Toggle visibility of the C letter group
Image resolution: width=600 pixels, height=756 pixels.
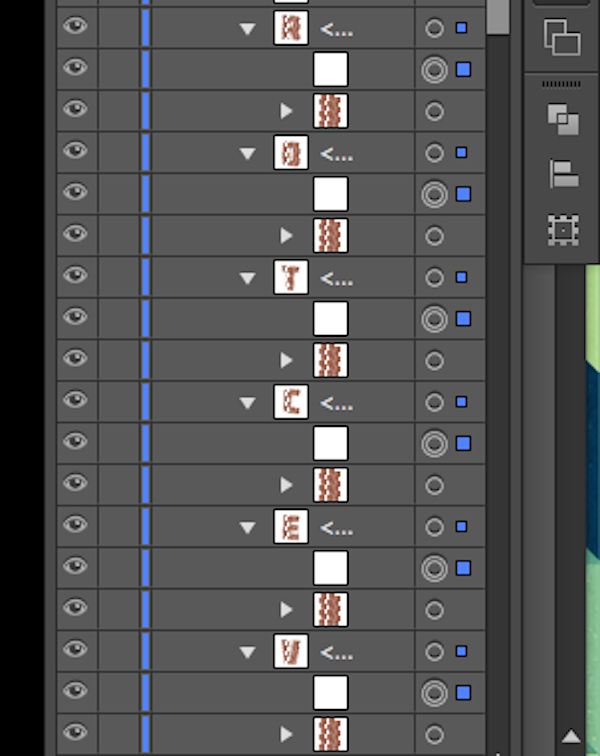coord(76,401)
